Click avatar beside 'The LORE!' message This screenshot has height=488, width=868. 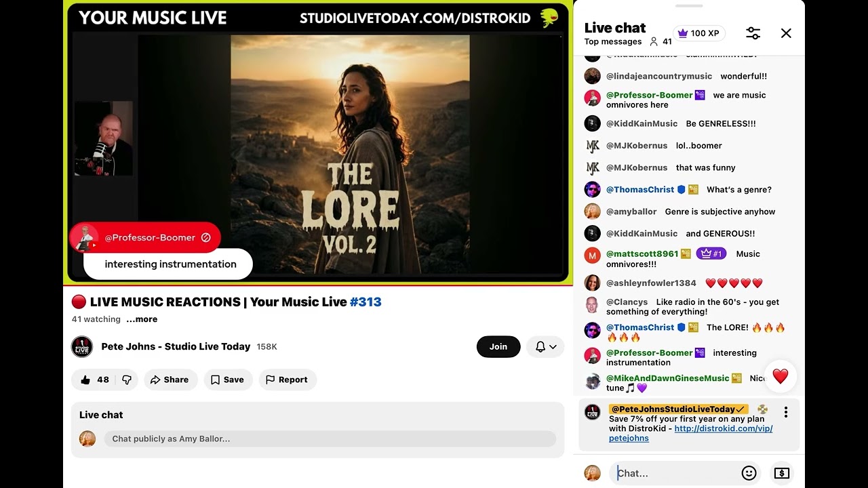click(x=592, y=330)
